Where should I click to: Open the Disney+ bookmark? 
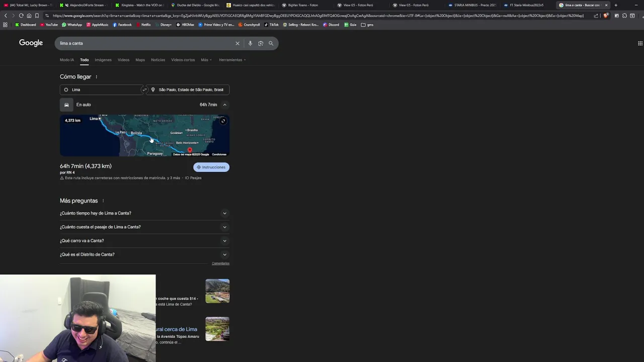(x=164, y=25)
